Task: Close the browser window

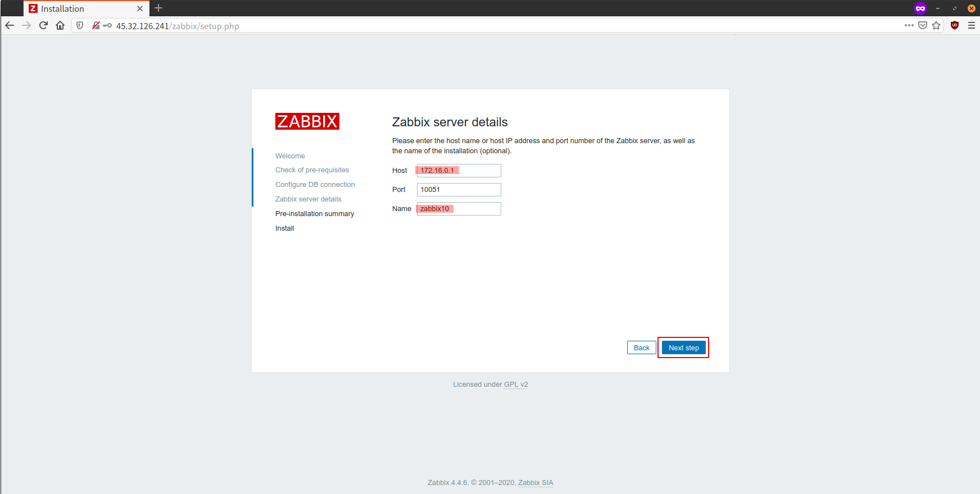Action: [x=971, y=8]
